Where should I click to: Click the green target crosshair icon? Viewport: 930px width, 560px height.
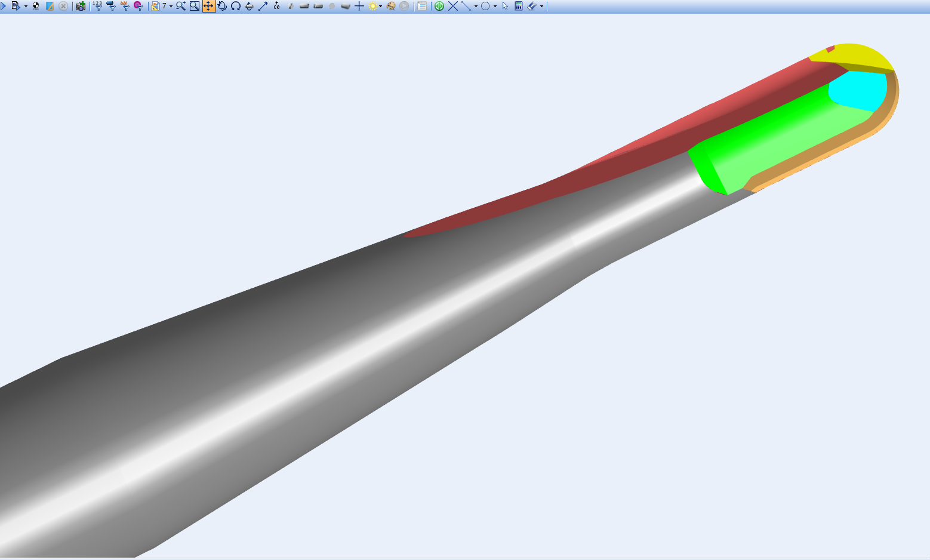(439, 6)
